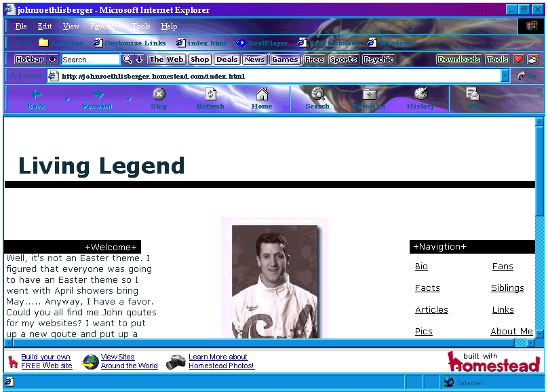Click the Go button beside the address bar

pos(527,75)
